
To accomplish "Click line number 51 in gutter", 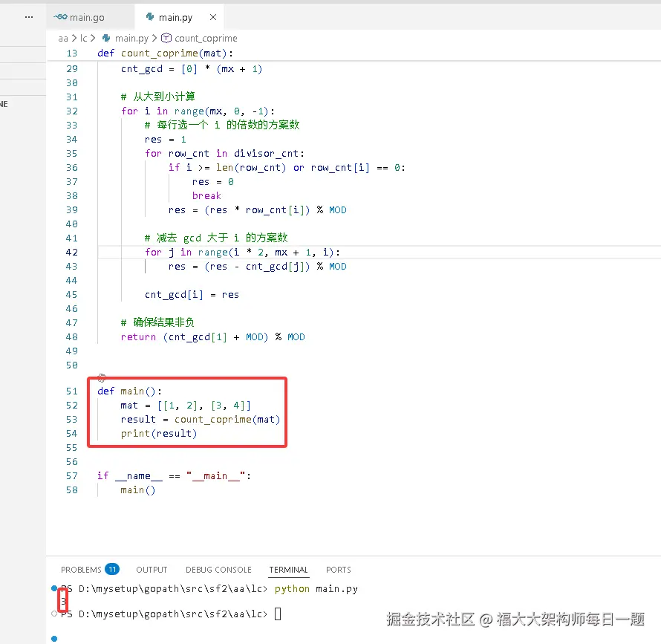I will [x=71, y=391].
